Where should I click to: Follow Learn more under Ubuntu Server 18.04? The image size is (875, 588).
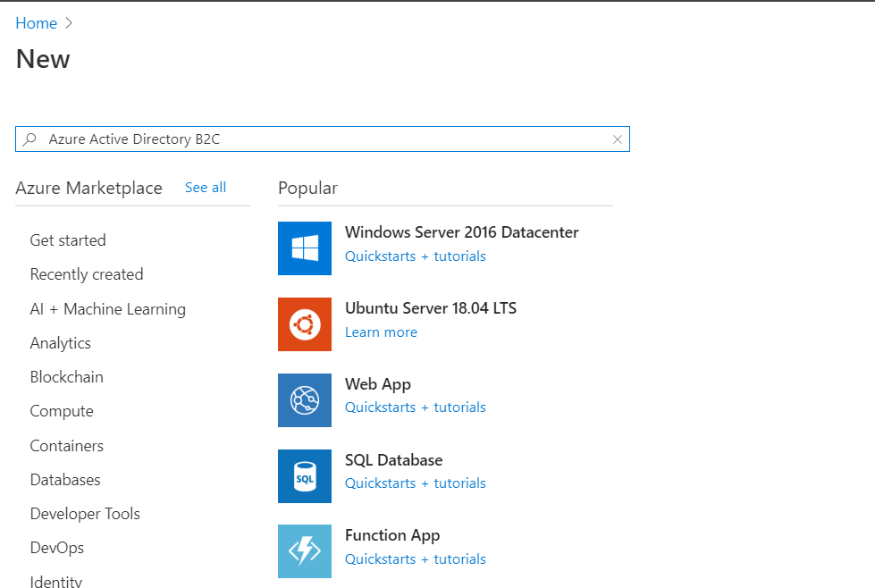pos(381,332)
